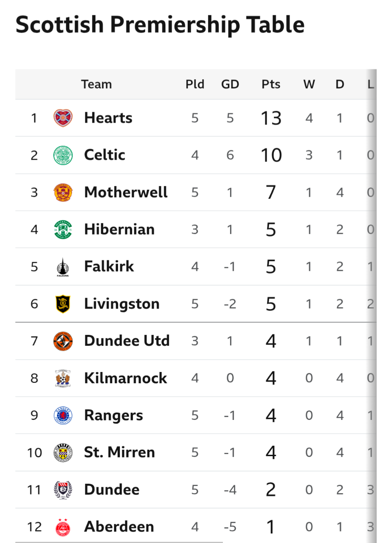Click the Pld column header
The width and height of the screenshot is (392, 543).
point(195,84)
